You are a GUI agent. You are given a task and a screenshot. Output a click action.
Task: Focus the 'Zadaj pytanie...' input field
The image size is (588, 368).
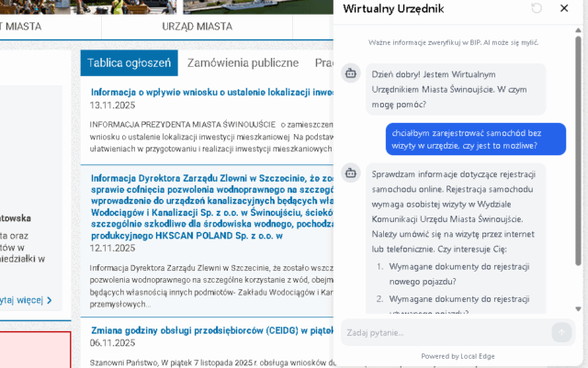[x=446, y=332]
